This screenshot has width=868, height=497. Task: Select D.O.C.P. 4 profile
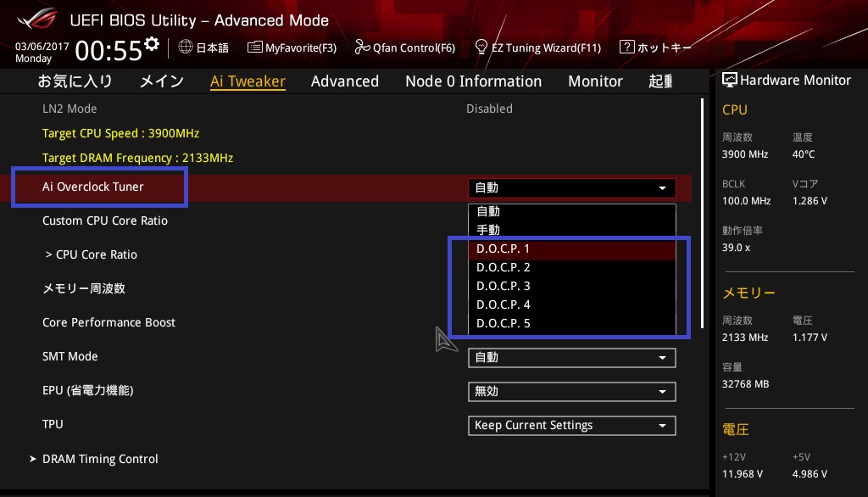point(572,304)
